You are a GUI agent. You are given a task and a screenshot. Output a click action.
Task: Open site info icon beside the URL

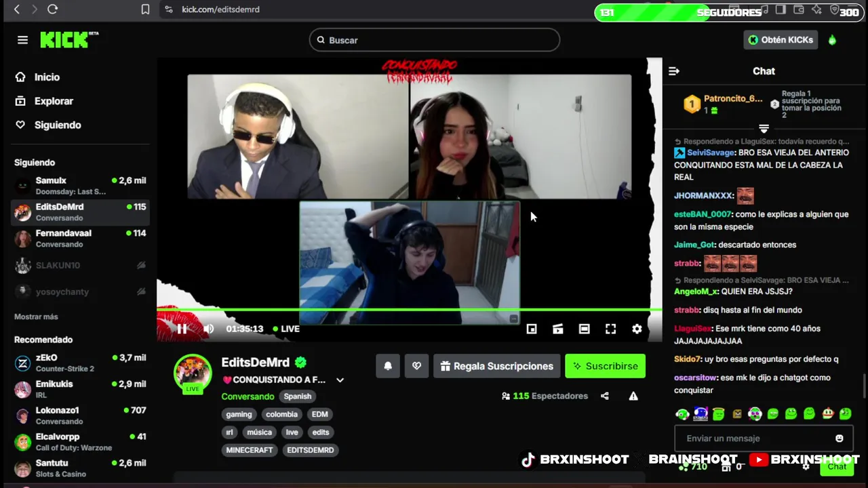coord(168,9)
